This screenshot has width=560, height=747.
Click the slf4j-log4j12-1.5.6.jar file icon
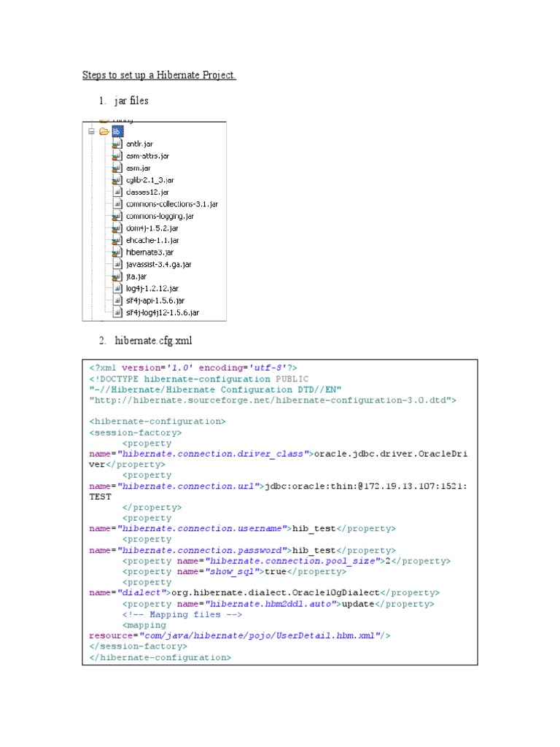[117, 312]
